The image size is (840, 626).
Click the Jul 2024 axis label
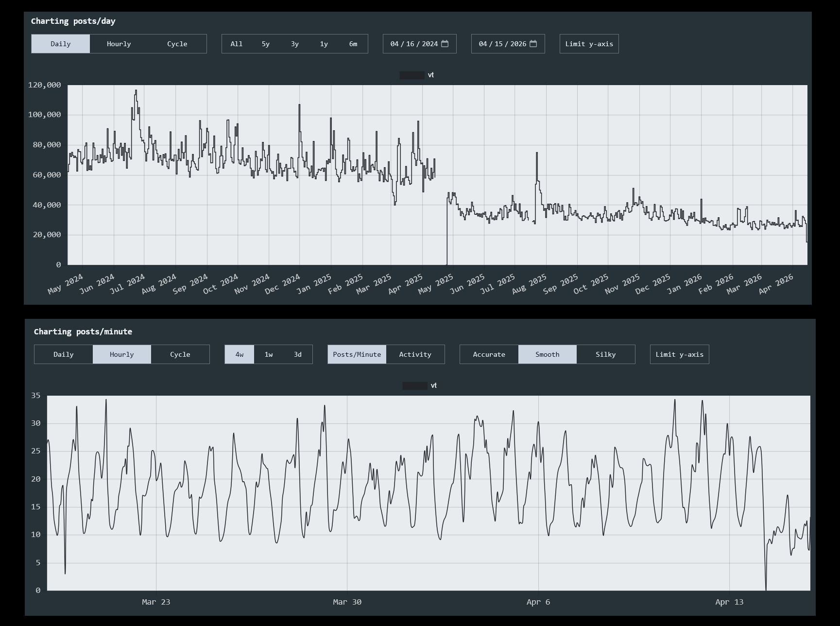[x=128, y=284]
